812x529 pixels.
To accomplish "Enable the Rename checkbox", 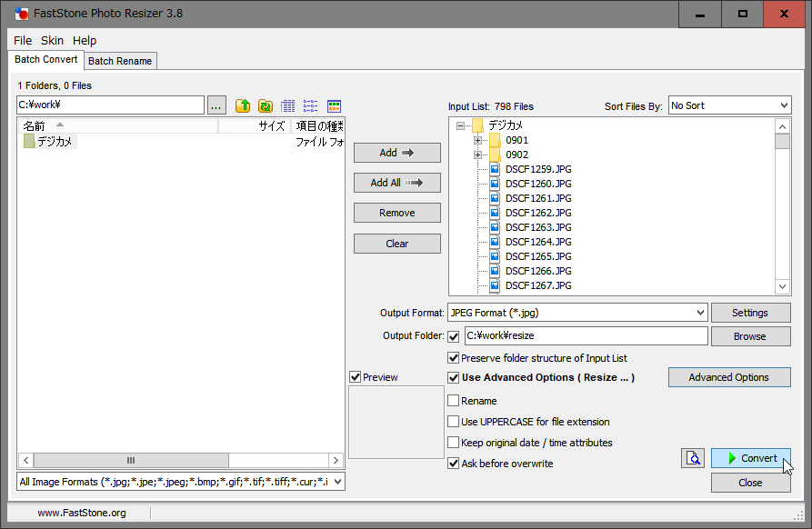I will [454, 401].
